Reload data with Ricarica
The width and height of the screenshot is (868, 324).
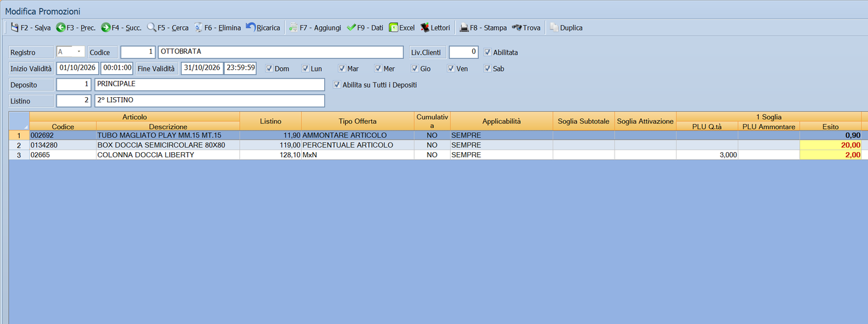click(263, 27)
